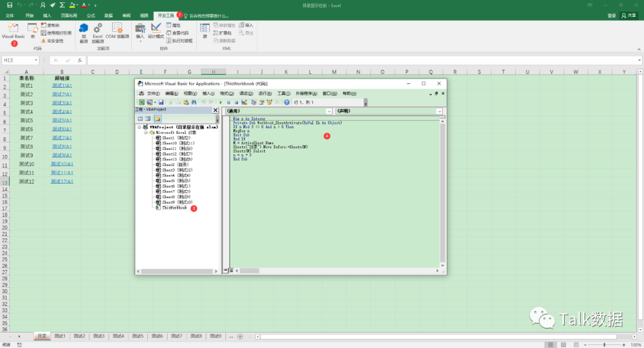The width and height of the screenshot is (644, 348).
Task: Click the VBA code window horizontal scrollbar
Action: [337, 271]
